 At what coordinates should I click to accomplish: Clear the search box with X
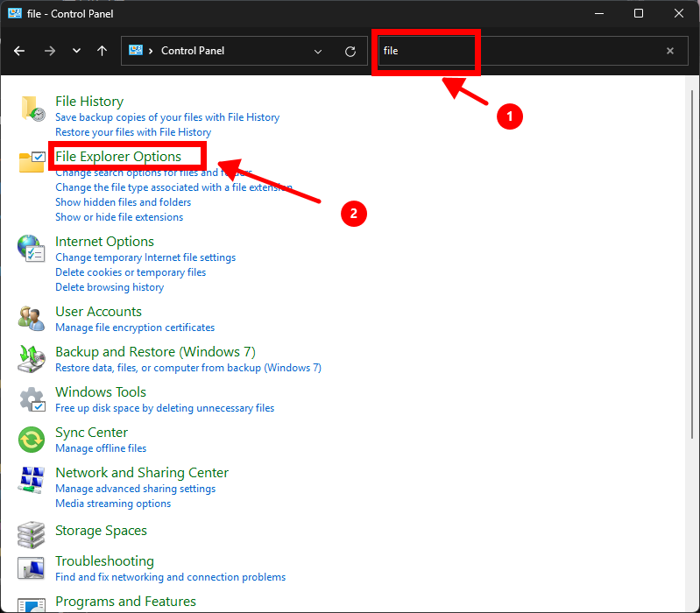[x=670, y=51]
